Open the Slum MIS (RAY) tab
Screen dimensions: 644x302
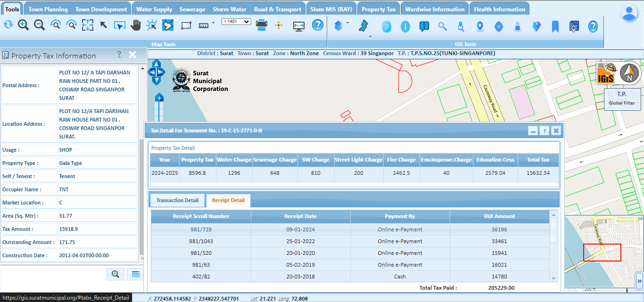[331, 9]
